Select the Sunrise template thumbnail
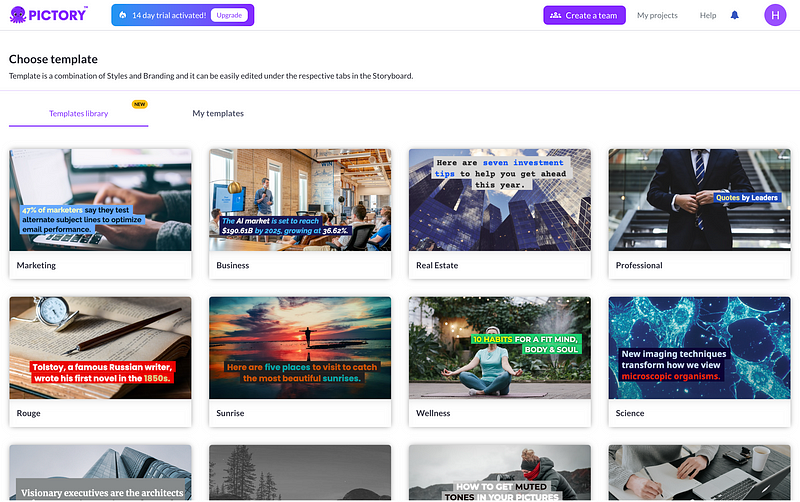This screenshot has width=800, height=502. click(300, 347)
